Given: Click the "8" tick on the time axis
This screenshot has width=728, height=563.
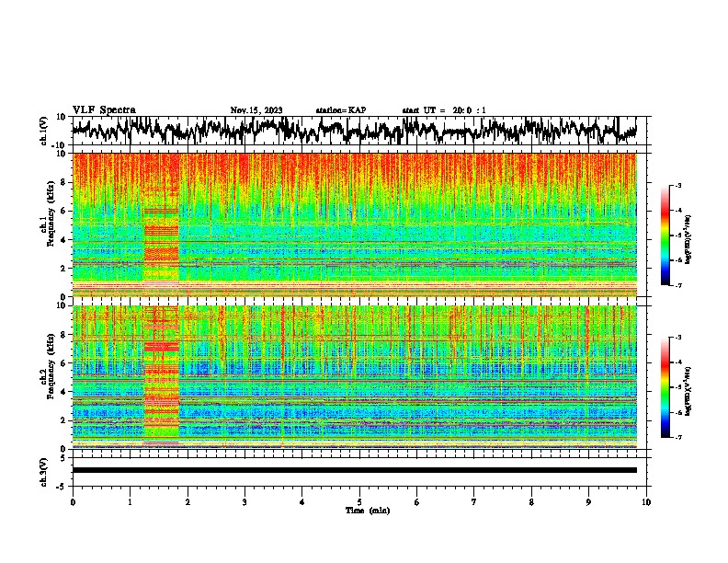Looking at the screenshot, I should pyautogui.click(x=531, y=502).
